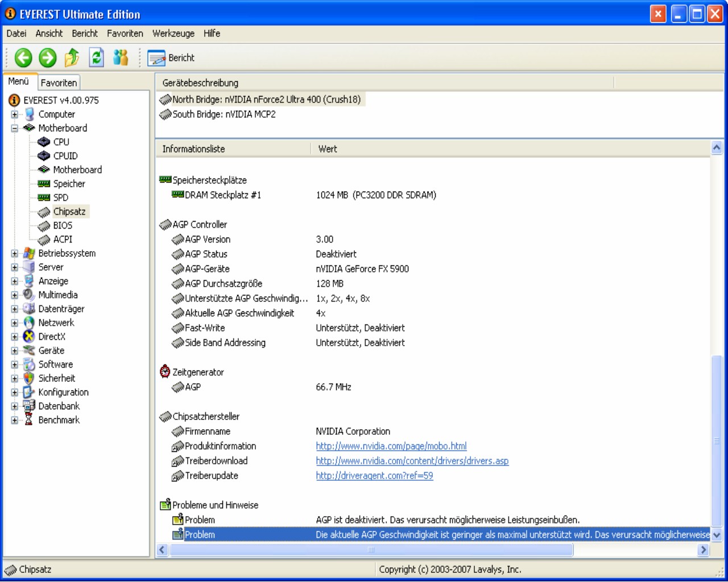Click the Gerätebeschreibung column header
Image resolution: width=728 pixels, height=582 pixels.
[x=385, y=83]
